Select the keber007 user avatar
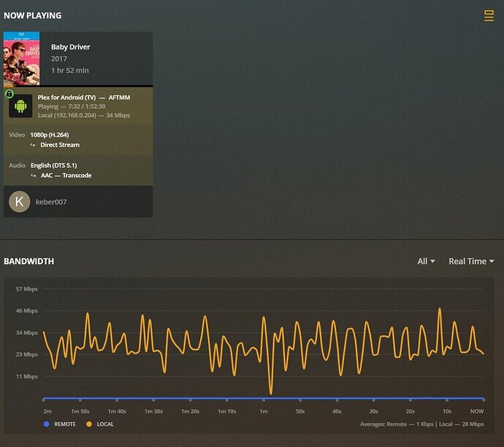 coord(19,202)
